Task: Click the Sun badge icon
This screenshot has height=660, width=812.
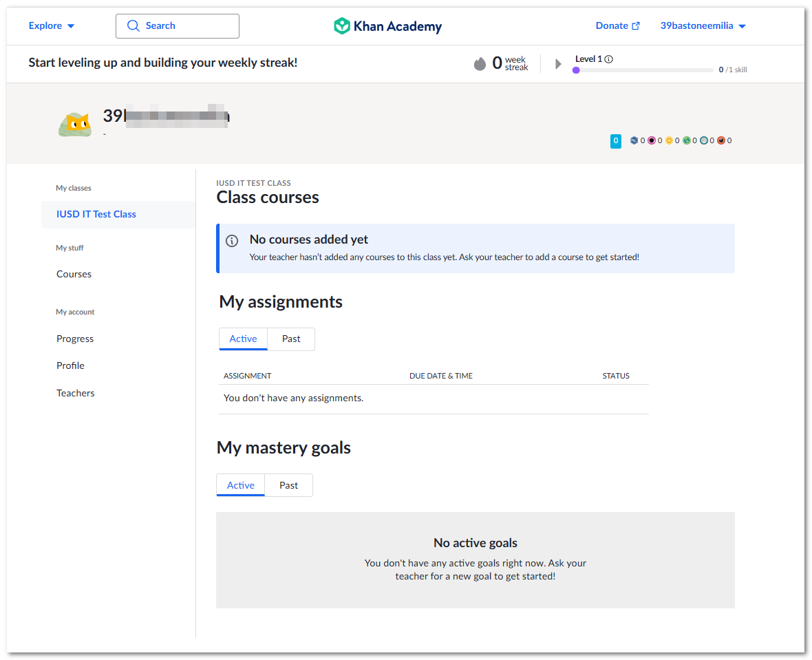Action: point(669,140)
